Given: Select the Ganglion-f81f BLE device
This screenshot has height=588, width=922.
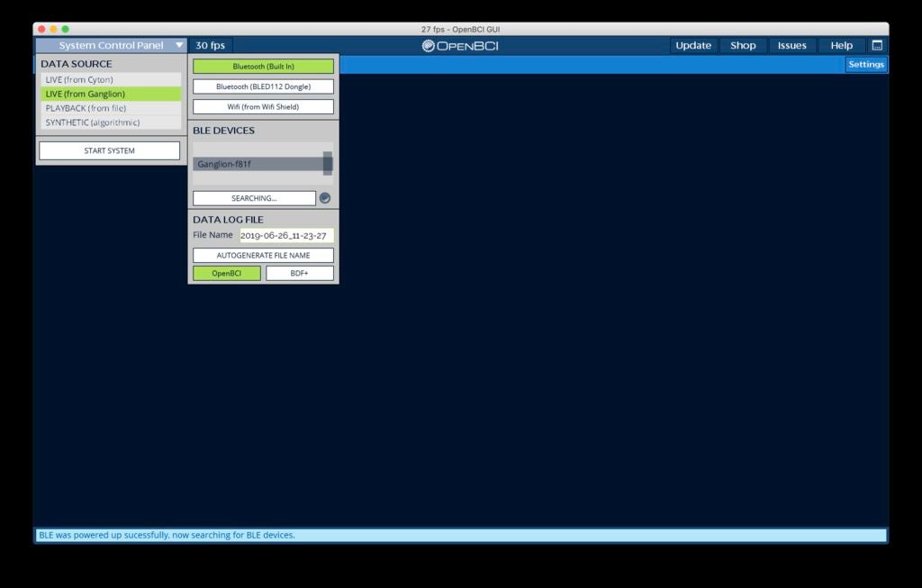Looking at the screenshot, I should (x=258, y=164).
